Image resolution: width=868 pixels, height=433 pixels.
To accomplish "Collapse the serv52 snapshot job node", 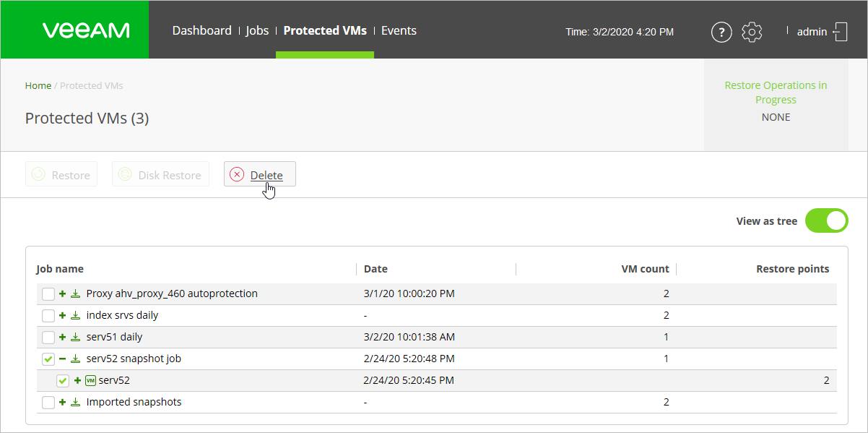I will 63,359.
